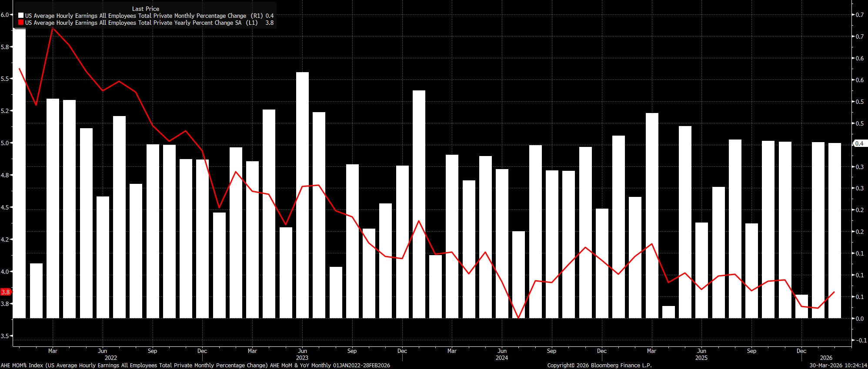
Task: Select the Yearly Percent Change SA legend label
Action: [133, 23]
